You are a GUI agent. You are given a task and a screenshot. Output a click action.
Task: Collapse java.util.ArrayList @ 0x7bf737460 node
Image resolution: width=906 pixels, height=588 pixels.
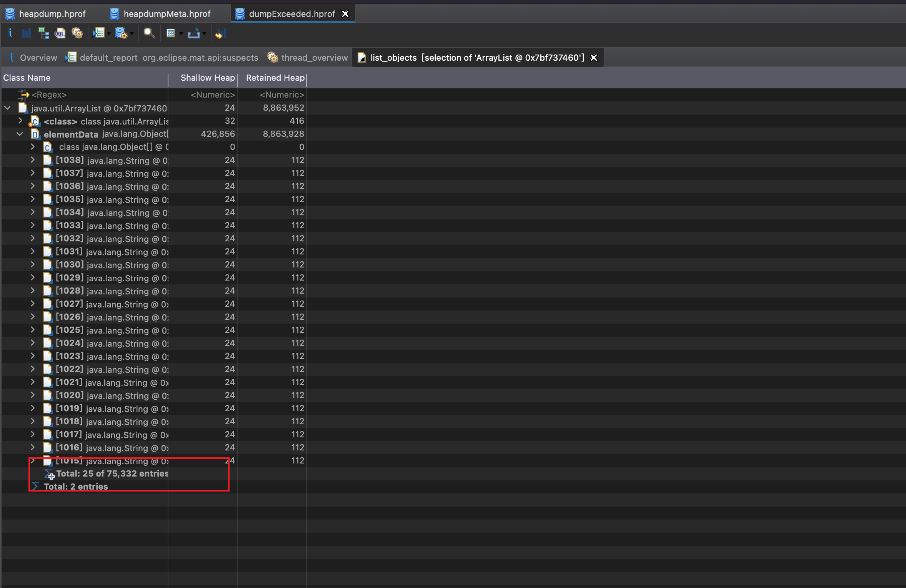tap(7, 108)
